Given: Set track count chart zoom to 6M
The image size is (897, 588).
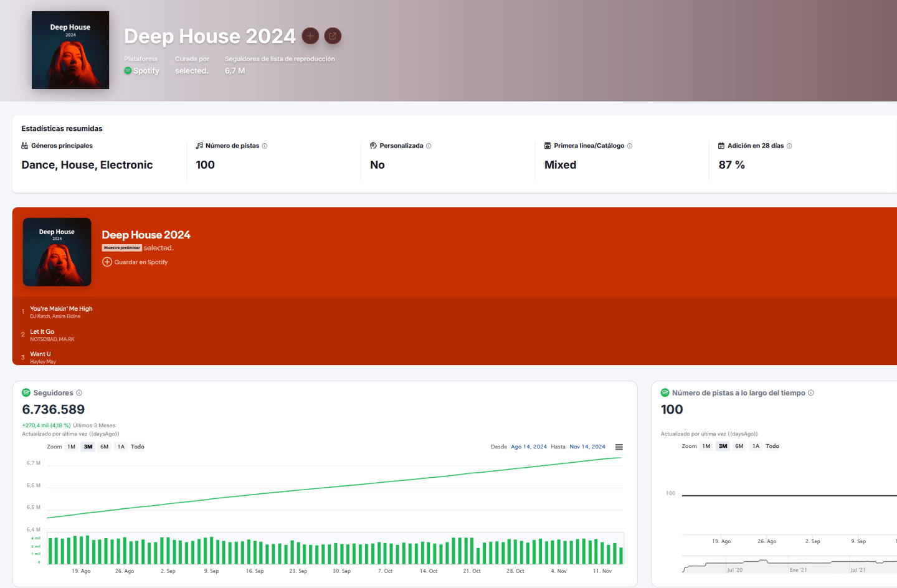Looking at the screenshot, I should pyautogui.click(x=739, y=446).
